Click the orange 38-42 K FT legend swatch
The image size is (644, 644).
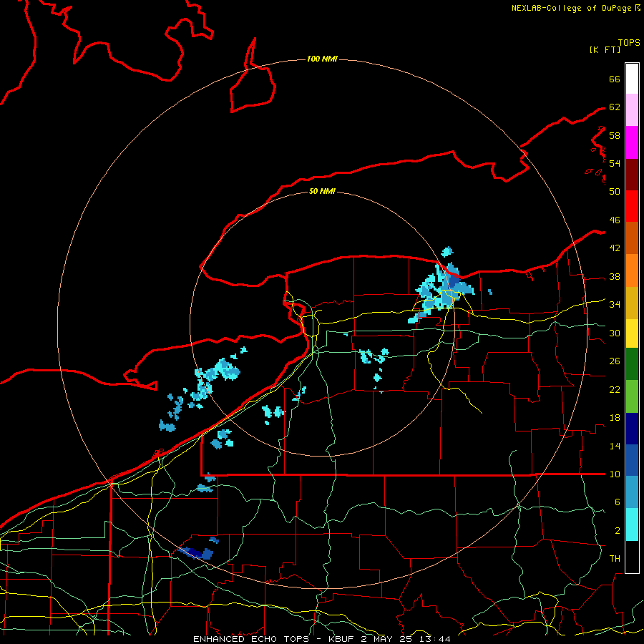(x=632, y=270)
